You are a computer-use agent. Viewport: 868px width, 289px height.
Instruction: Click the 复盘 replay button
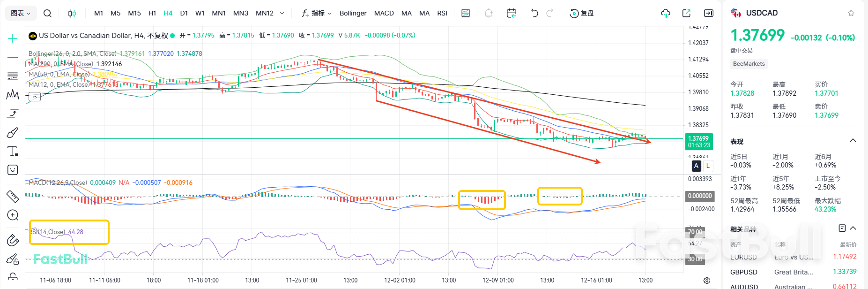(582, 13)
